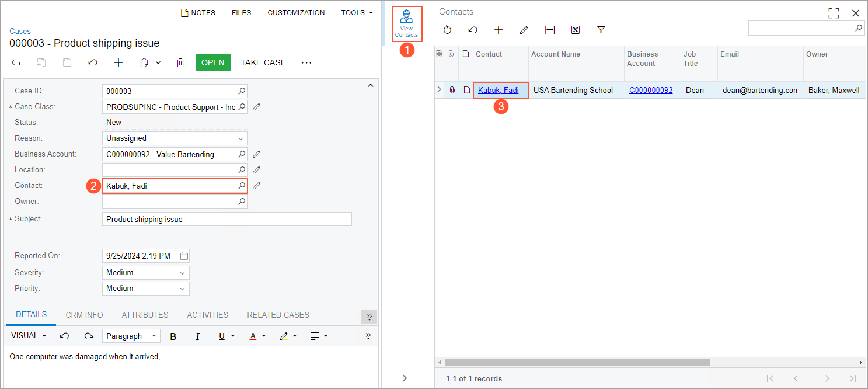Undo changes in the Contacts panel
The image size is (868, 389).
[x=473, y=30]
